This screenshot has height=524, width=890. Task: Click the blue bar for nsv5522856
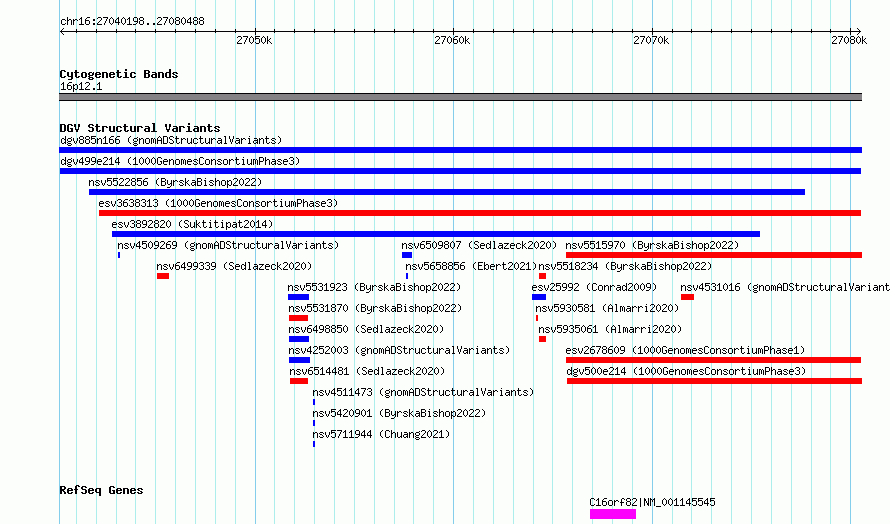pos(447,192)
